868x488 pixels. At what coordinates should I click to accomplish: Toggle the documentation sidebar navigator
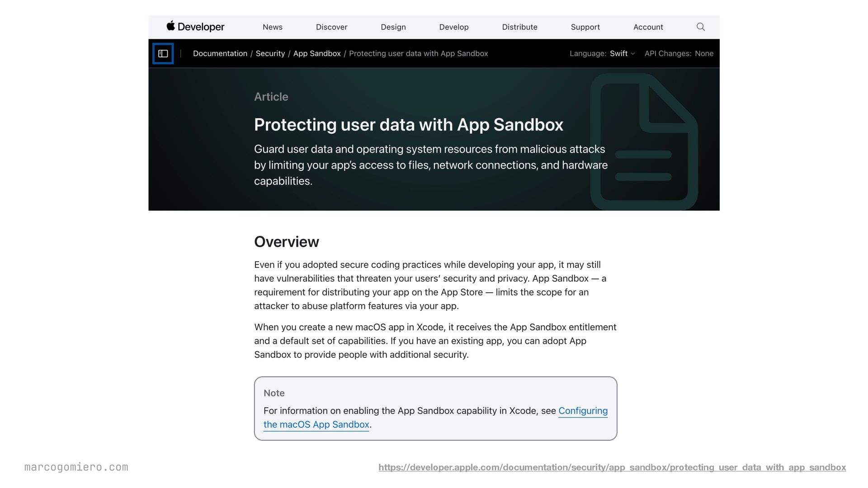tap(163, 54)
